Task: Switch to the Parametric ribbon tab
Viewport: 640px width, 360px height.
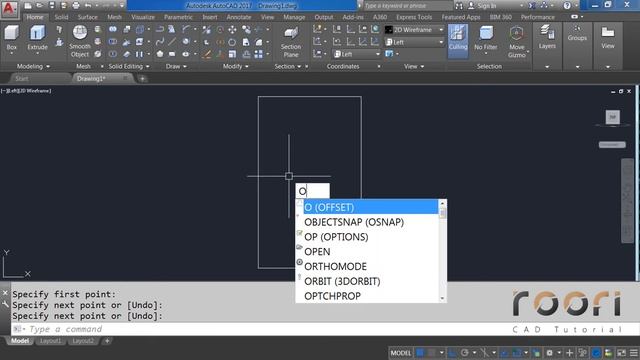Action: pyautogui.click(x=178, y=17)
